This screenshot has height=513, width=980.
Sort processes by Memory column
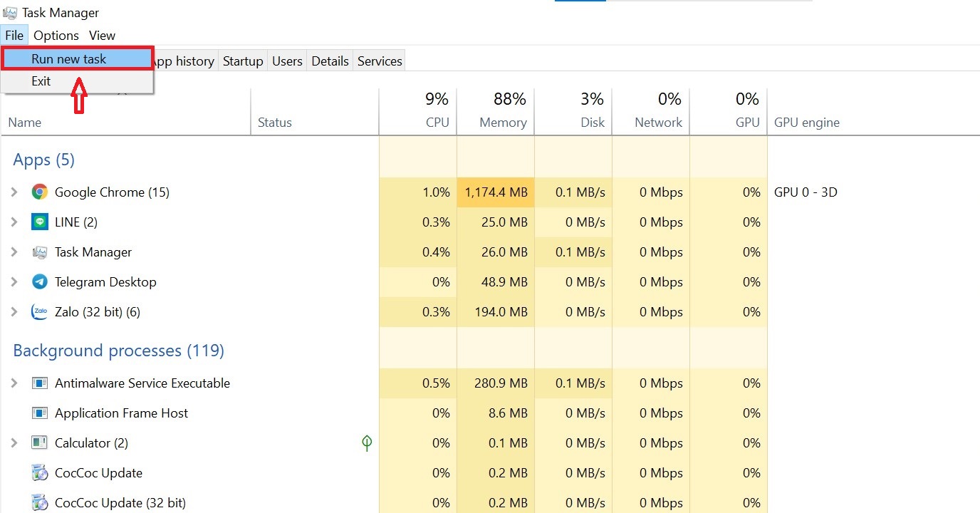pos(496,112)
